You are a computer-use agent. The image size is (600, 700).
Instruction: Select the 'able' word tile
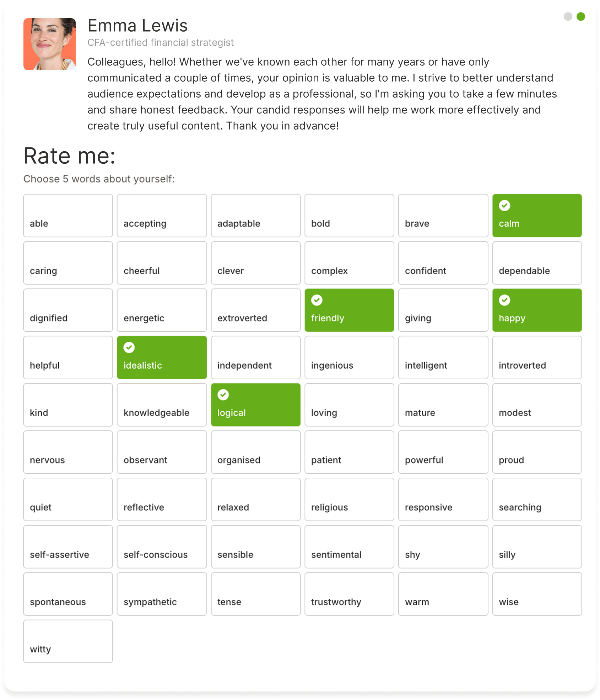tap(68, 216)
